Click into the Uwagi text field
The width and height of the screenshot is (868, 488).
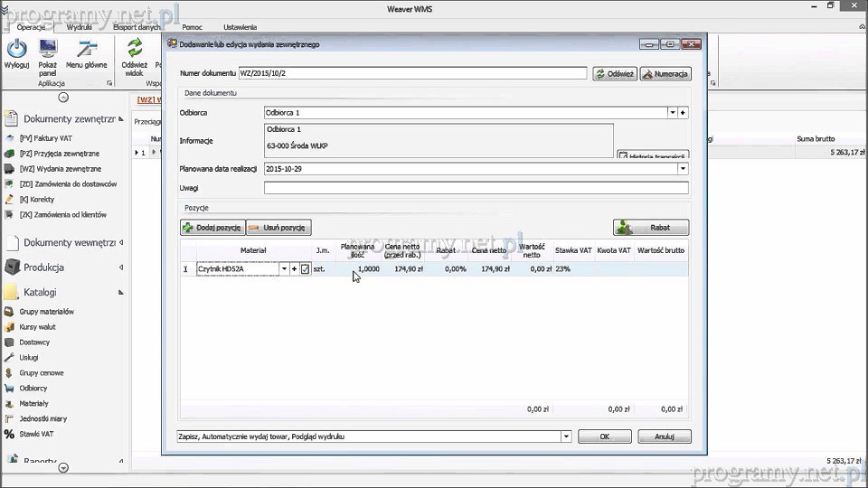(x=476, y=188)
